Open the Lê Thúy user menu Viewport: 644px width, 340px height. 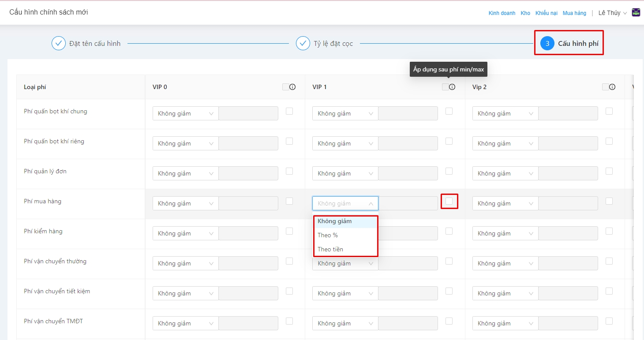612,13
